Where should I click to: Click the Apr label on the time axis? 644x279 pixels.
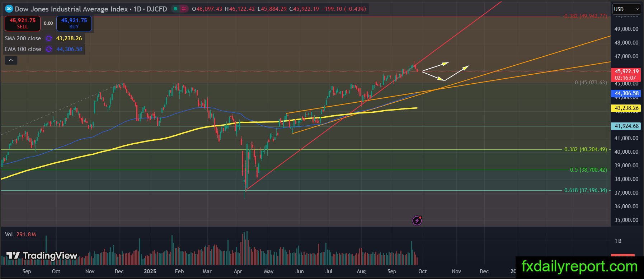point(238,271)
